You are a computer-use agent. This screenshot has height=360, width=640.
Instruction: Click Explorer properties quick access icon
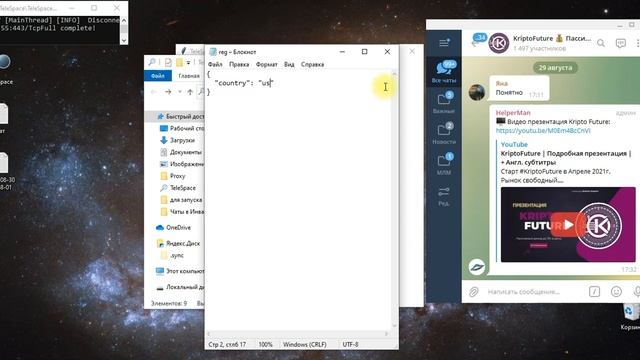click(x=168, y=62)
